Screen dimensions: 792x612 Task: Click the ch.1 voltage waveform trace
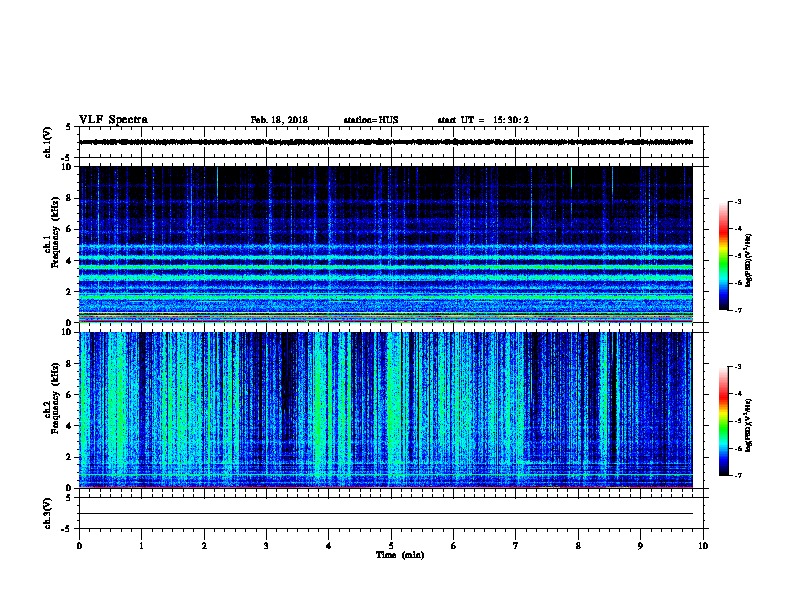(386, 142)
